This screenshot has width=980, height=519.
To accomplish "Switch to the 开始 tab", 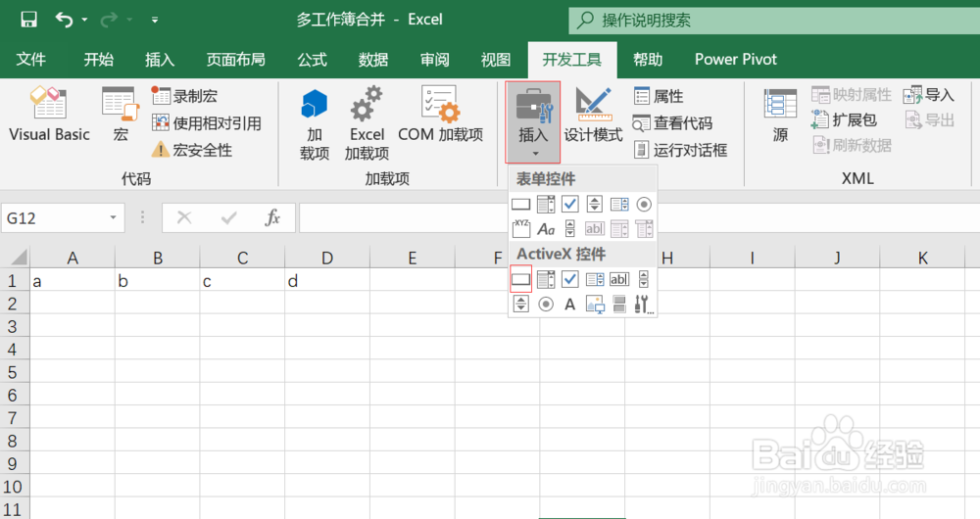I will [99, 60].
